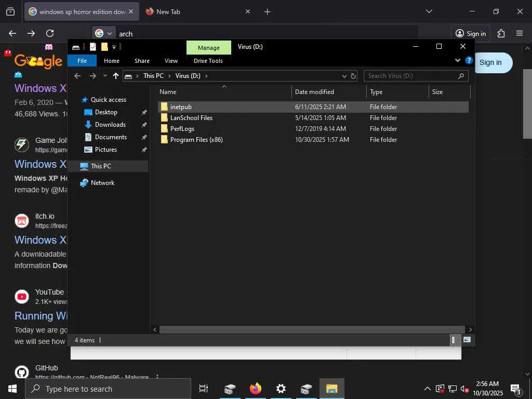Image resolution: width=532 pixels, height=399 pixels.
Task: Open recent locations dropdown in Explorer
Action: click(x=105, y=76)
